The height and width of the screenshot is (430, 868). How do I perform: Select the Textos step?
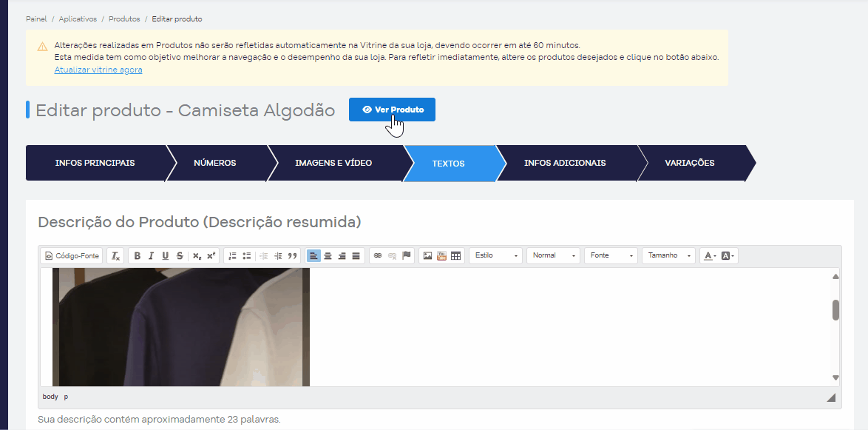[x=448, y=164]
